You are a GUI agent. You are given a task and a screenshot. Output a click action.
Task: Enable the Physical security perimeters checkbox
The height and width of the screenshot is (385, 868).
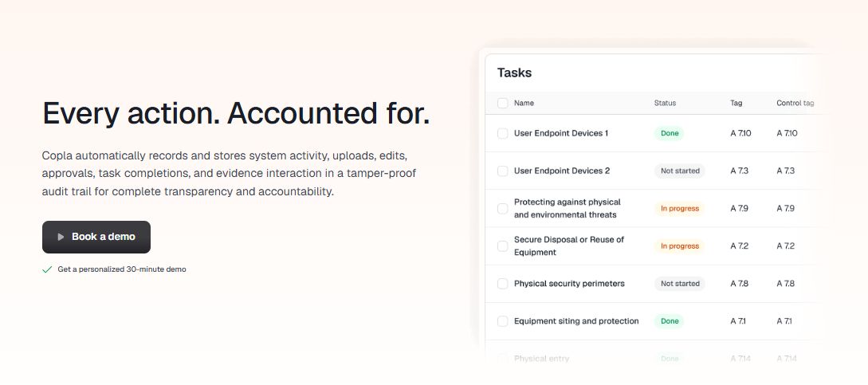(x=502, y=284)
